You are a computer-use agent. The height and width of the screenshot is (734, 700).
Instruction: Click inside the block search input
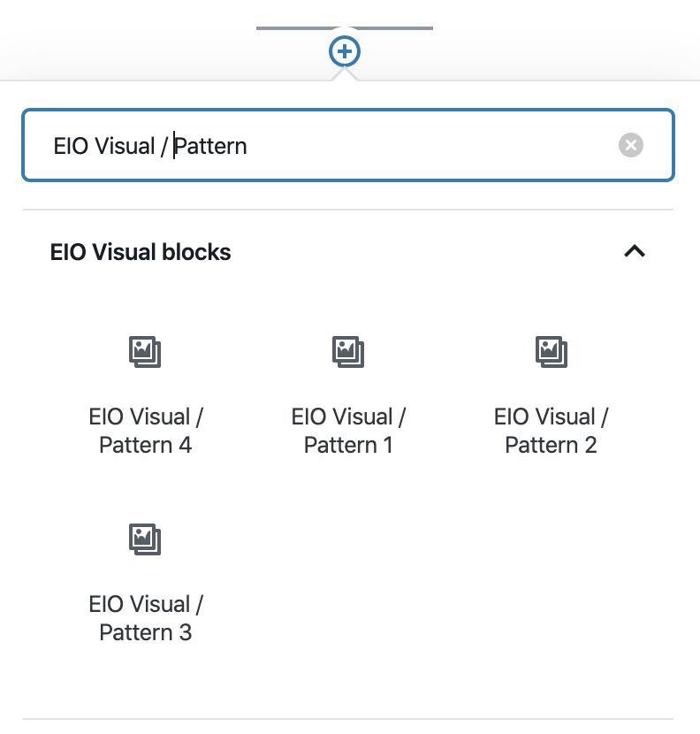coord(348,145)
